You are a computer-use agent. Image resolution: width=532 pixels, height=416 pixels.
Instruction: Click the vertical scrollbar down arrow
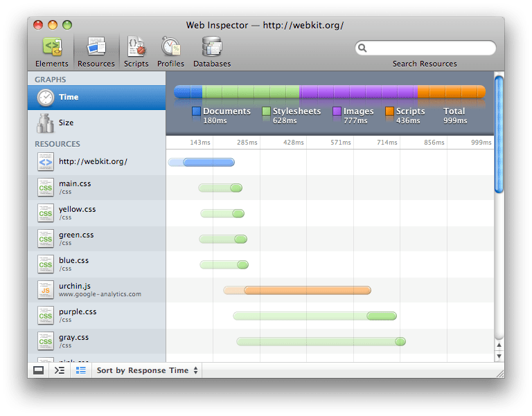pos(499,356)
